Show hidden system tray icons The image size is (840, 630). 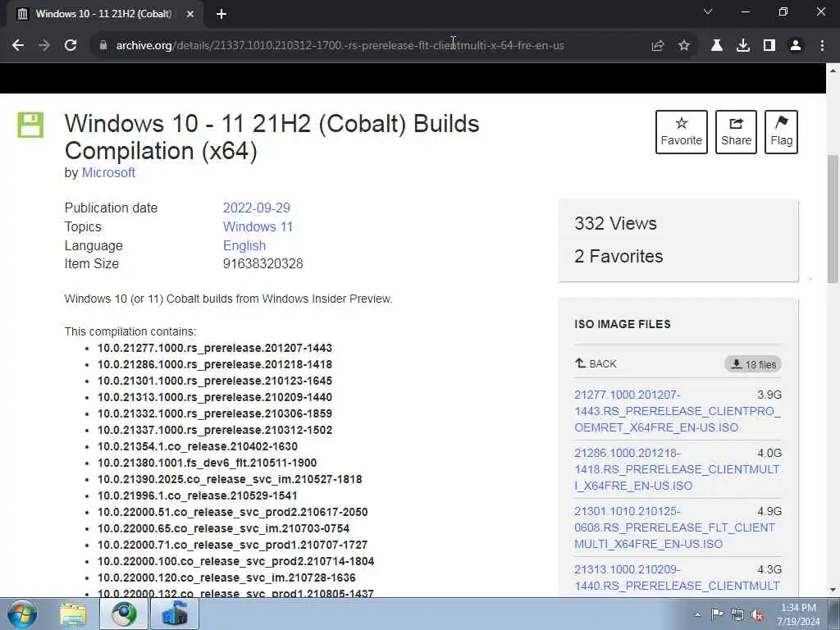pos(697,614)
